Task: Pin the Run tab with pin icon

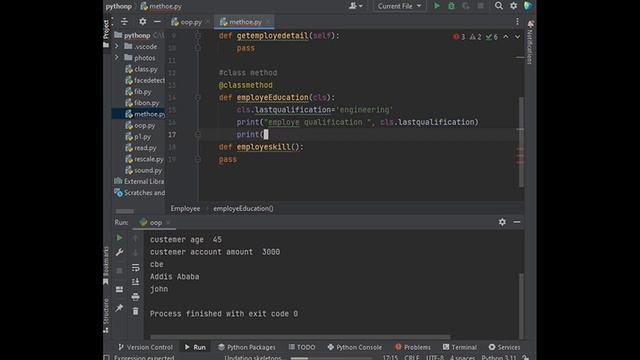Action: (119, 308)
